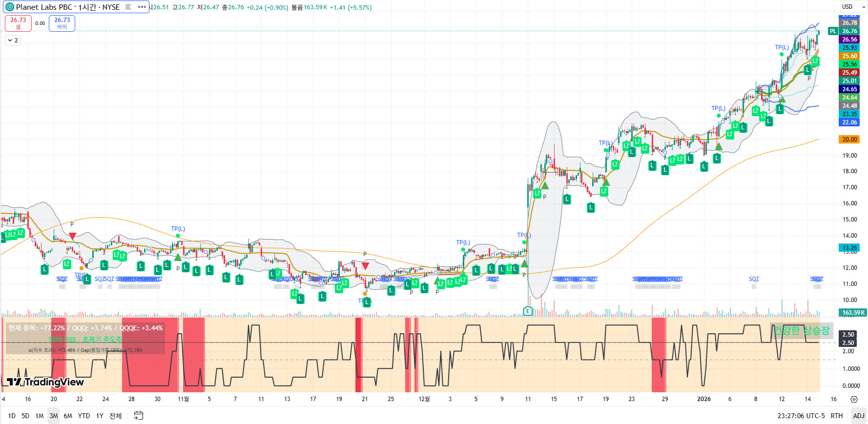Click the earnings E marker on the chart

(x=528, y=311)
